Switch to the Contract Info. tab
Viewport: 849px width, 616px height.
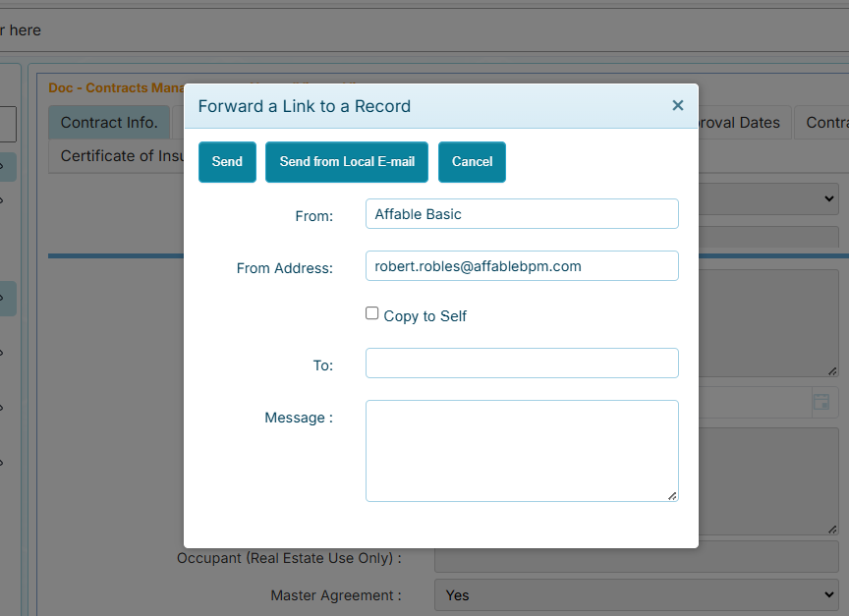pyautogui.click(x=109, y=123)
